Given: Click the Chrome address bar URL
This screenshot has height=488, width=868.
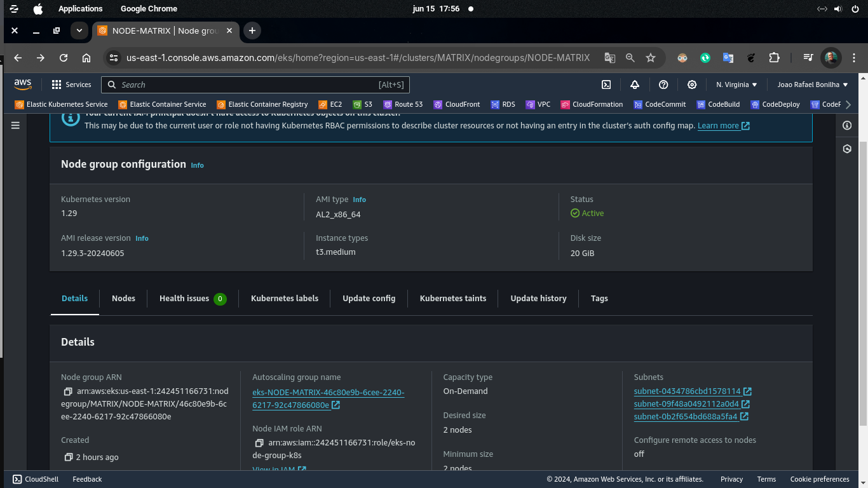Looking at the screenshot, I should pos(358,58).
